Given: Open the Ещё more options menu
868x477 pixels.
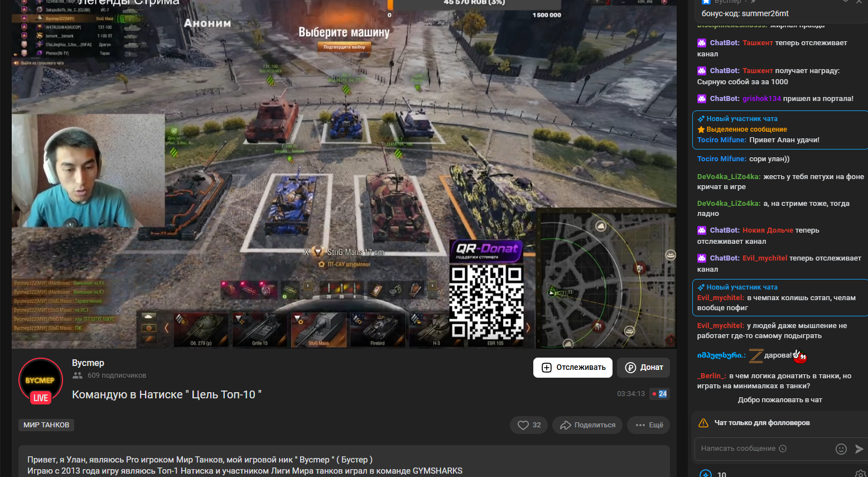Looking at the screenshot, I should pos(649,425).
